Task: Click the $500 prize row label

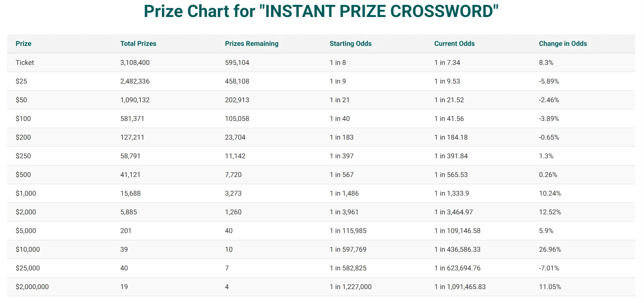Action: (23, 175)
